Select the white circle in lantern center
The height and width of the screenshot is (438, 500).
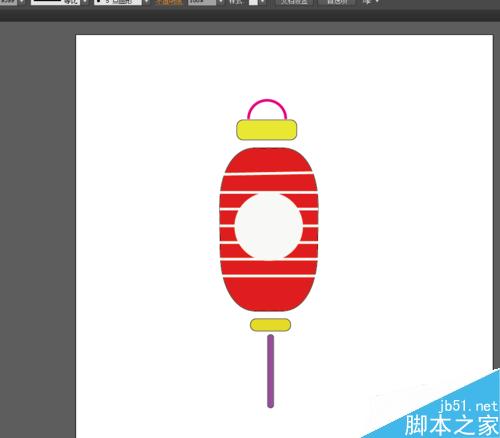tap(269, 226)
